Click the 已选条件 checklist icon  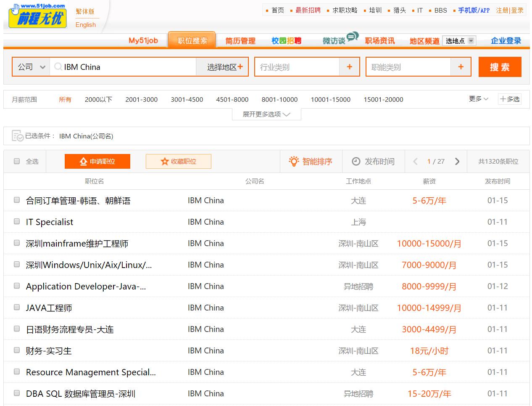pyautogui.click(x=18, y=136)
